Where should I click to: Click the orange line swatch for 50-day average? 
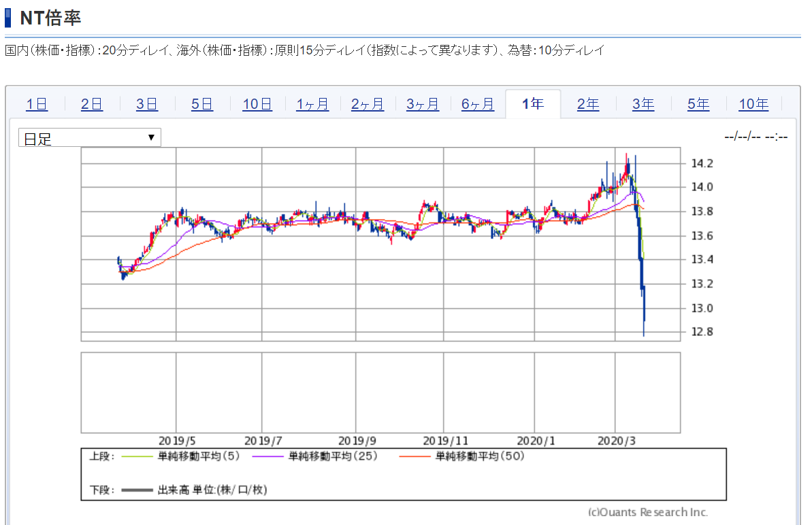(x=415, y=457)
